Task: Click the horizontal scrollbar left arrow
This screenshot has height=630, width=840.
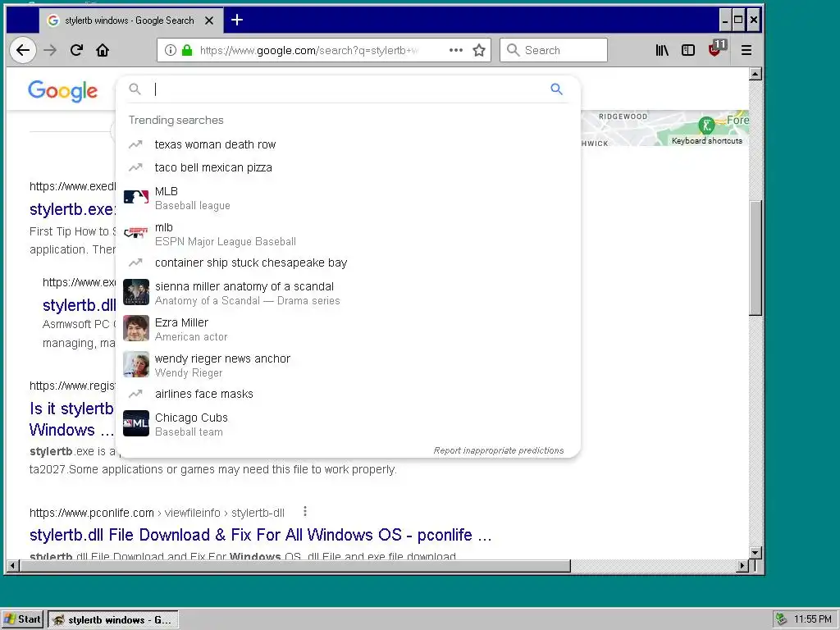Action: (x=13, y=565)
